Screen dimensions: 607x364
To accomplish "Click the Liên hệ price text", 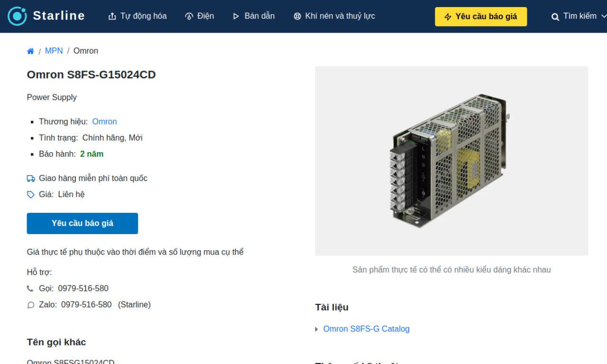I will coord(71,194).
